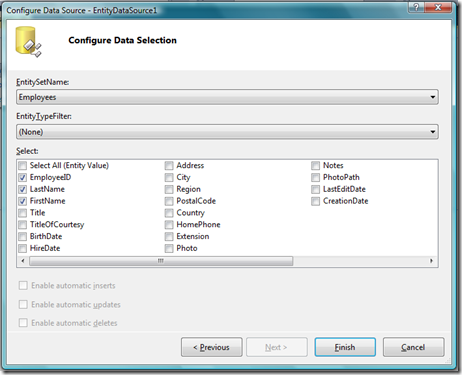The height and width of the screenshot is (375, 462).
Task: Check the Address checkbox
Action: coord(169,166)
